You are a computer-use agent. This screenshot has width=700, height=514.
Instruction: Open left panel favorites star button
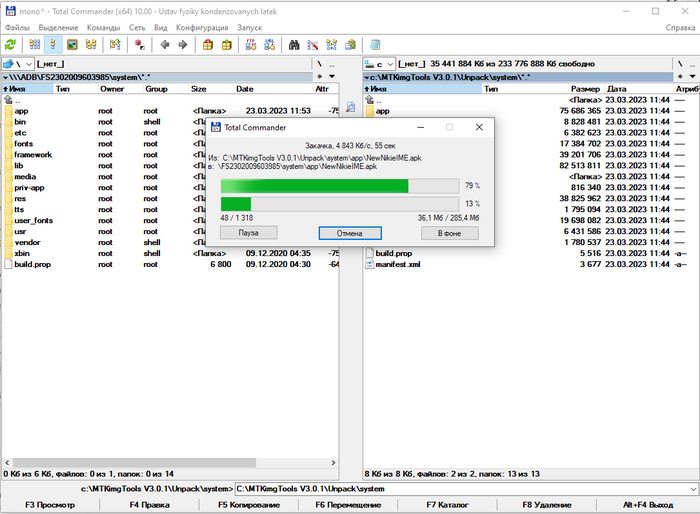[320, 76]
